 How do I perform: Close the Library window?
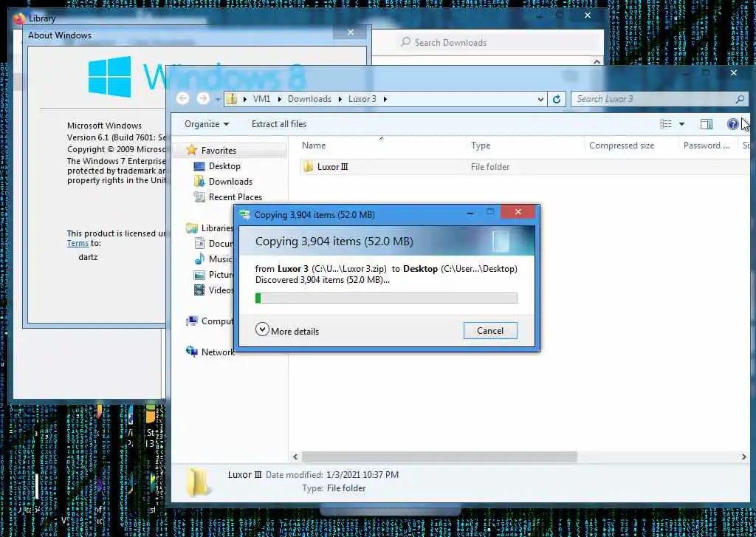point(587,16)
